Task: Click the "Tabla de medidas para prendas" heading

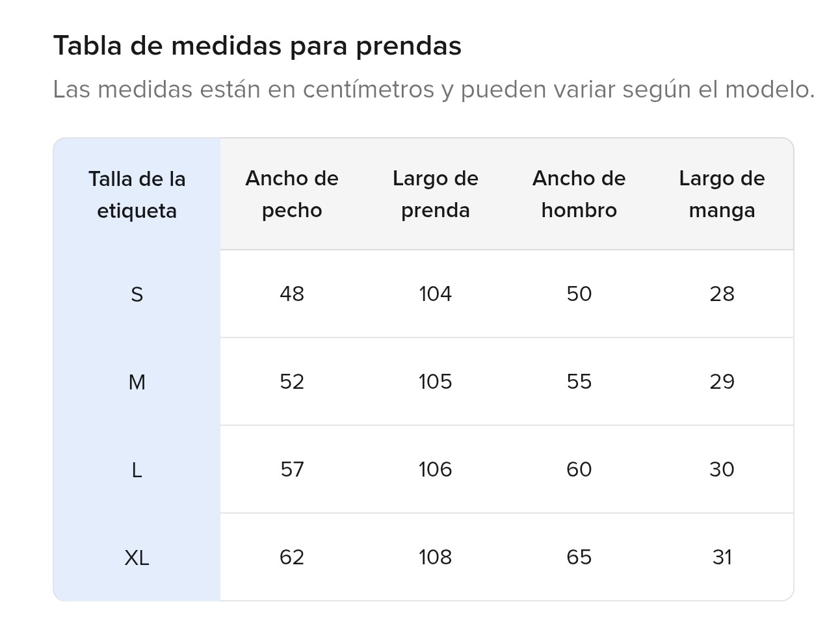Action: pyautogui.click(x=257, y=46)
